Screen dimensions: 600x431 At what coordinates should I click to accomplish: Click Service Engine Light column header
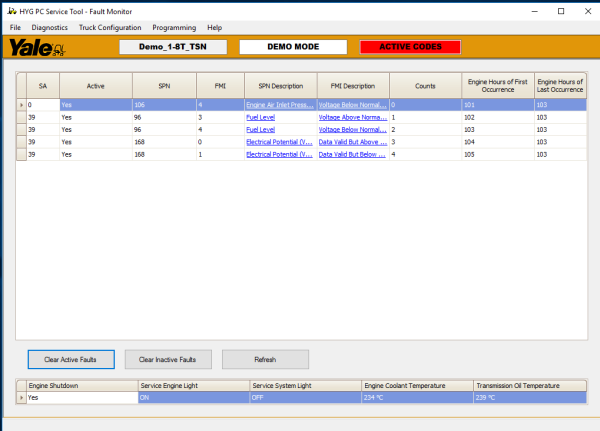[194, 385]
